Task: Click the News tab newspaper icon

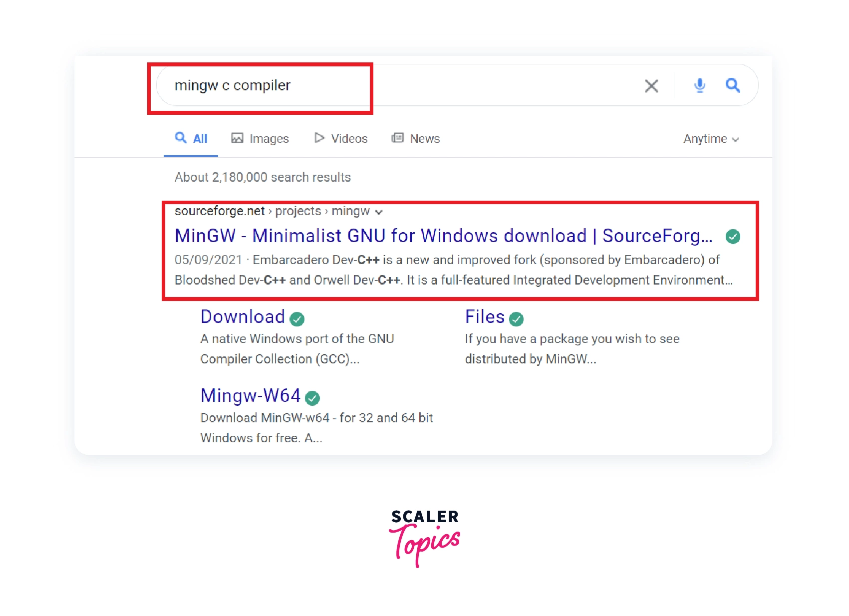Action: click(x=397, y=138)
